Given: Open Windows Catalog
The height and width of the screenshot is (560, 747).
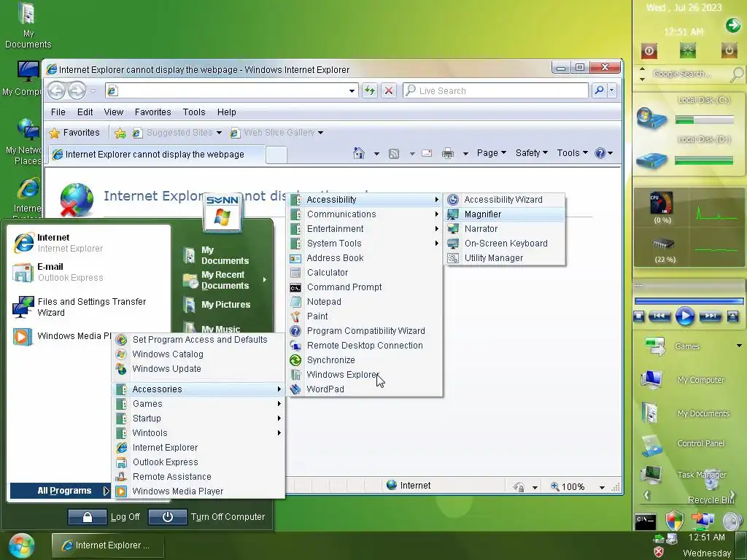Looking at the screenshot, I should [198, 354].
